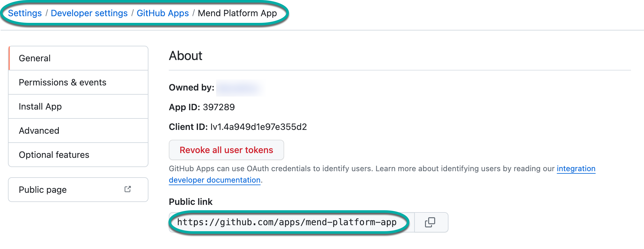Click the external link icon beside Public page

(x=127, y=189)
